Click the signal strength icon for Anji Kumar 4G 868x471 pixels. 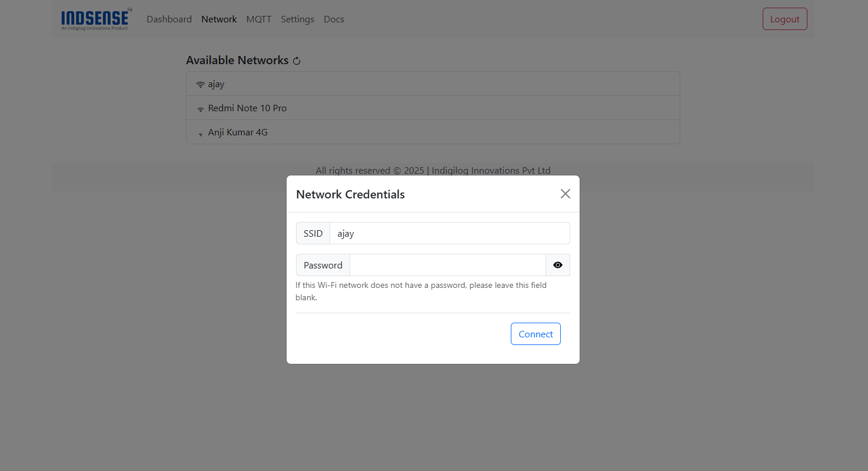199,132
